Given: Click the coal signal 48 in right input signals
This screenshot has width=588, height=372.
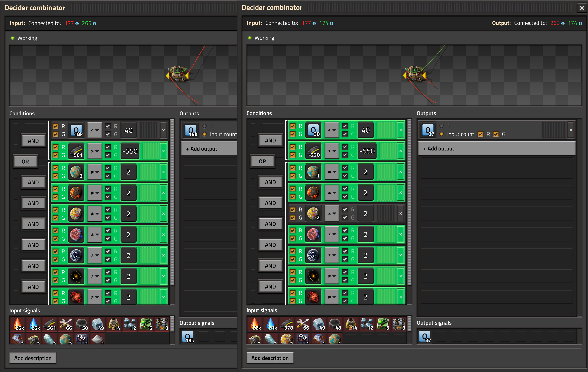Looking at the screenshot, I should tap(335, 324).
